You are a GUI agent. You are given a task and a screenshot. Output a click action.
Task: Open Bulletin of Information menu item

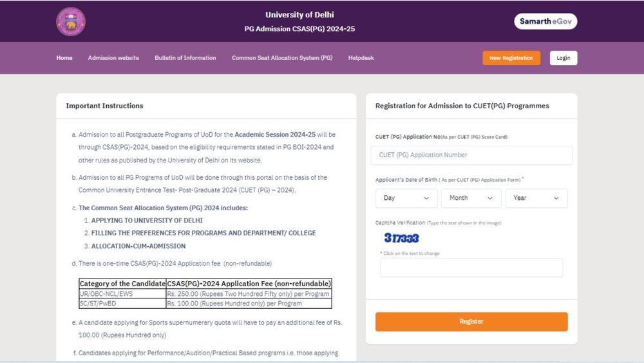[x=185, y=58]
